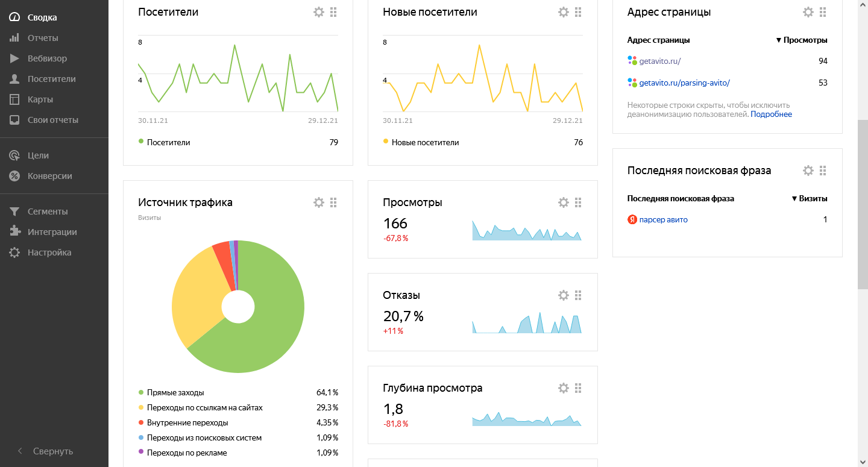Click gear icon on Источник трафика widget
Screen dimensions: 868x467
319,202
